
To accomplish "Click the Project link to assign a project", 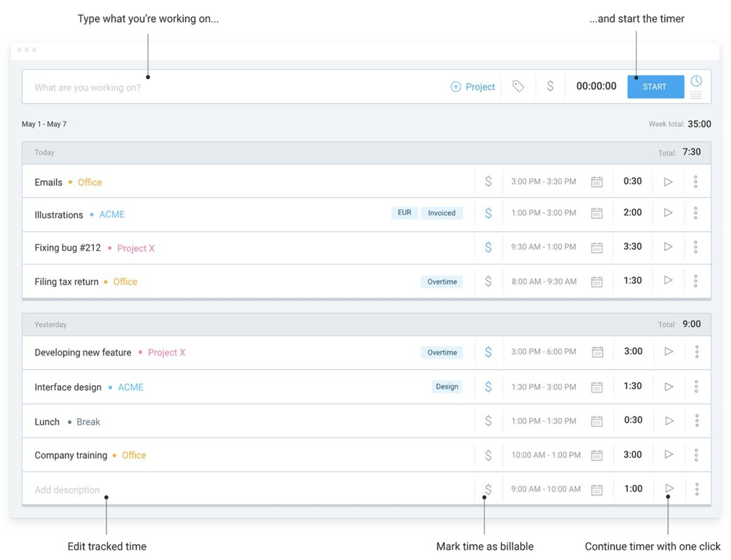I will [473, 86].
